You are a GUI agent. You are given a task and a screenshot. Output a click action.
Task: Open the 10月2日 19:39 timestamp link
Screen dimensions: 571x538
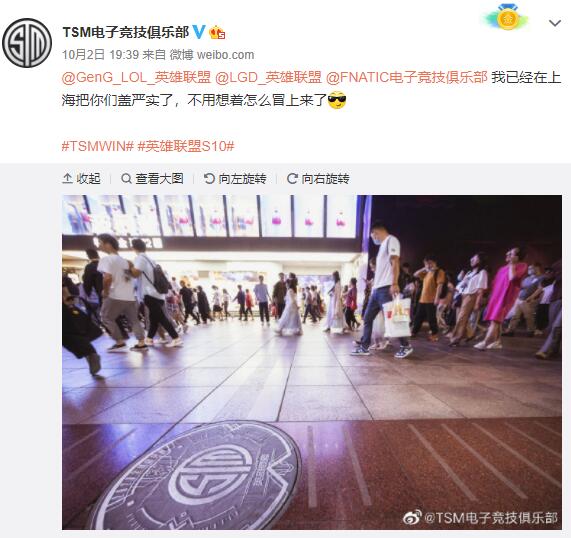coord(101,55)
